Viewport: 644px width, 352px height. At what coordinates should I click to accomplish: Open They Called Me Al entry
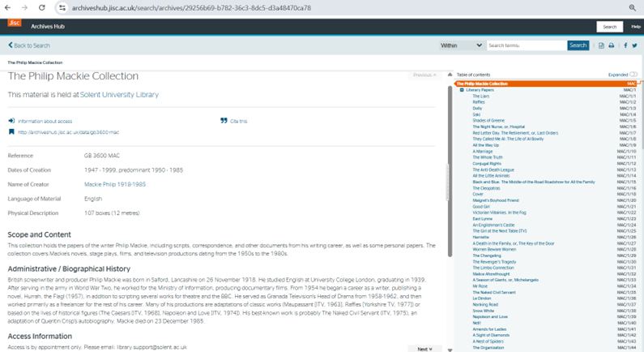point(508,139)
